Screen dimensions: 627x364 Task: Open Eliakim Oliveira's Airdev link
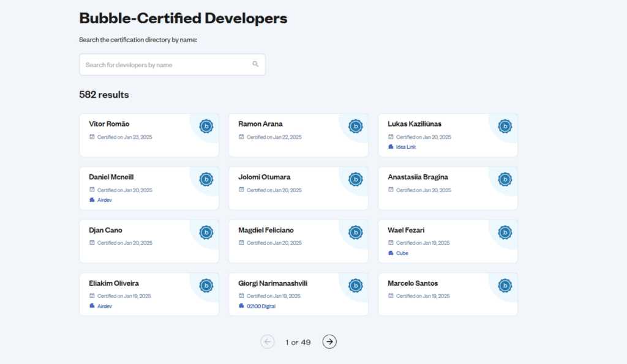(x=104, y=306)
